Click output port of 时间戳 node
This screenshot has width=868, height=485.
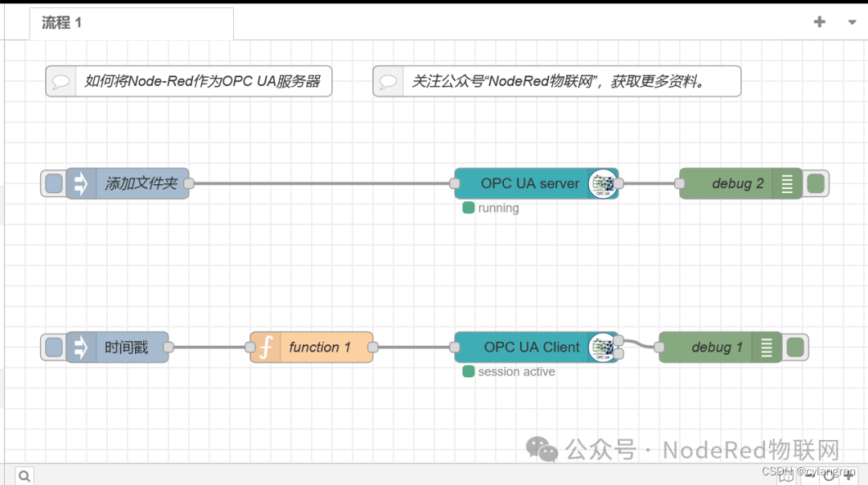[x=168, y=347]
